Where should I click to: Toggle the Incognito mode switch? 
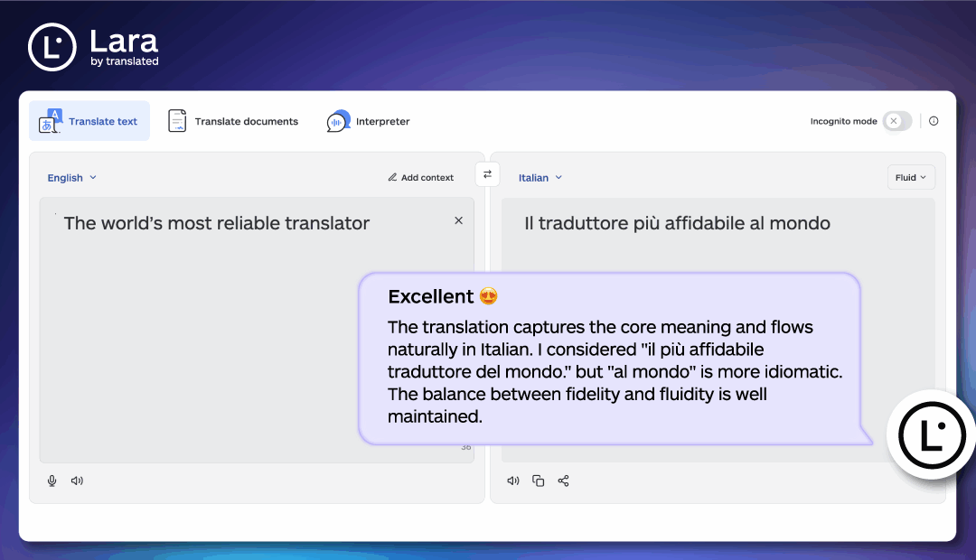point(897,121)
